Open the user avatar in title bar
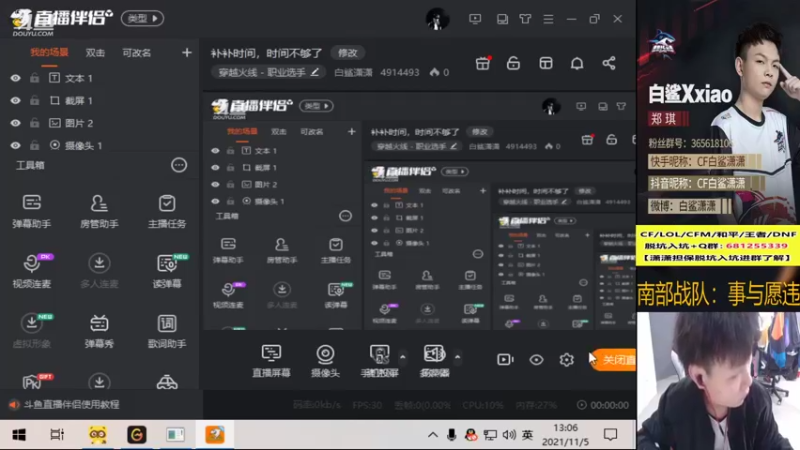Image resolution: width=800 pixels, height=450 pixels. click(x=437, y=19)
